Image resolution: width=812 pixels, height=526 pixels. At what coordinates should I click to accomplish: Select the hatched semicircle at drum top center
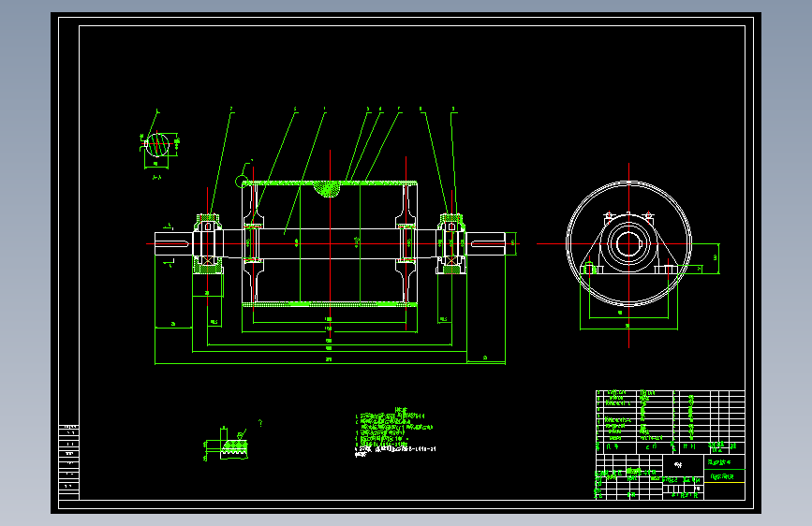pyautogui.click(x=327, y=189)
